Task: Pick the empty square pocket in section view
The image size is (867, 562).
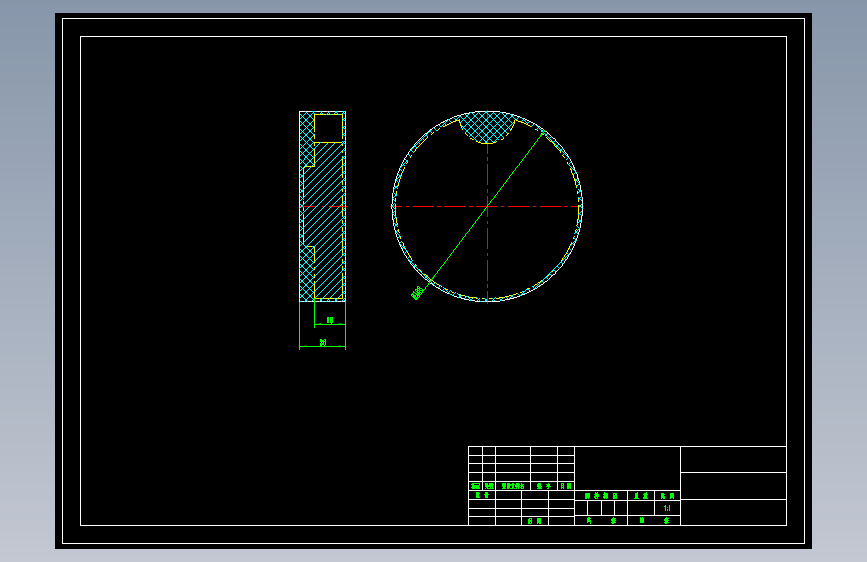Action: coord(328,128)
